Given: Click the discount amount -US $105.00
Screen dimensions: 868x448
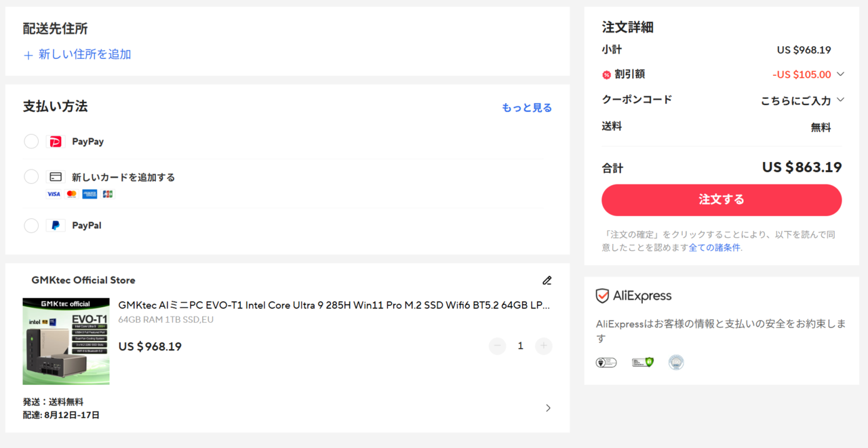Looking at the screenshot, I should click(802, 75).
